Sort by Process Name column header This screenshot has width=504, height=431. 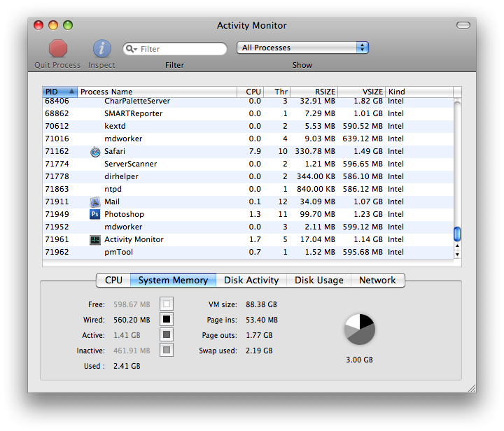tap(157, 92)
